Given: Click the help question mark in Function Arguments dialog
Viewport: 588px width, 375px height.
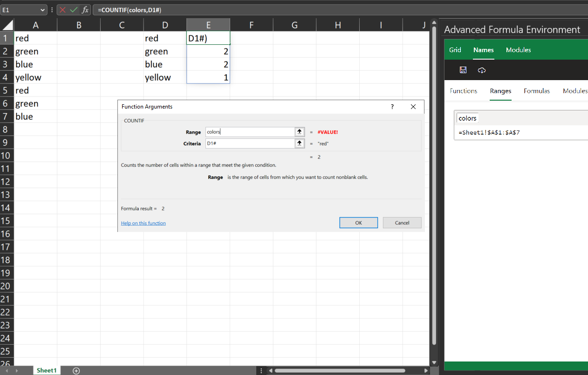Looking at the screenshot, I should [x=392, y=107].
